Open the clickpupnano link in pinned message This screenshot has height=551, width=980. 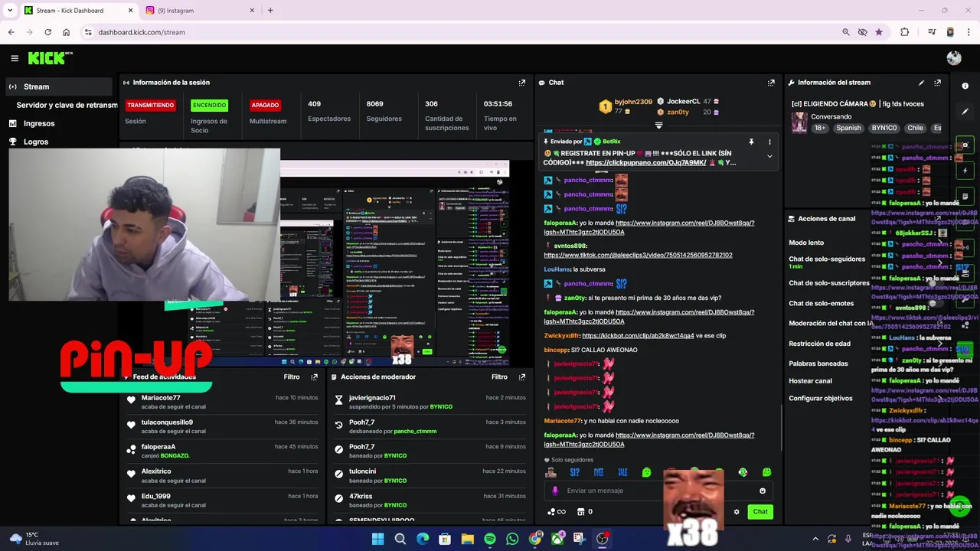pos(645,163)
